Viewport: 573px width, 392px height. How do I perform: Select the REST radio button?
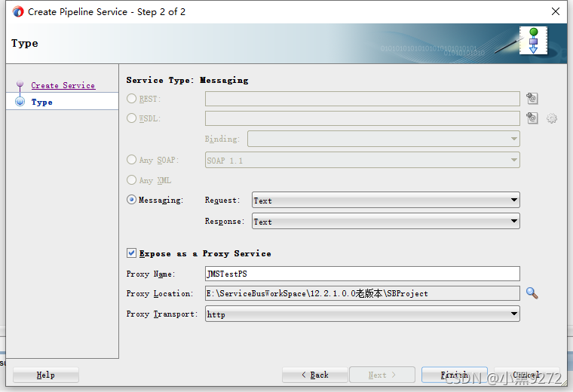point(131,99)
